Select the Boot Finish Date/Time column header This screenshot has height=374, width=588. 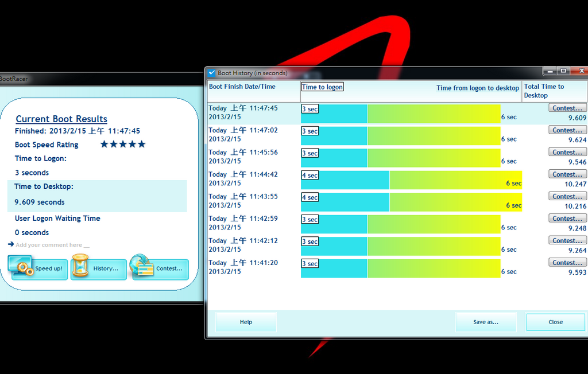click(242, 87)
